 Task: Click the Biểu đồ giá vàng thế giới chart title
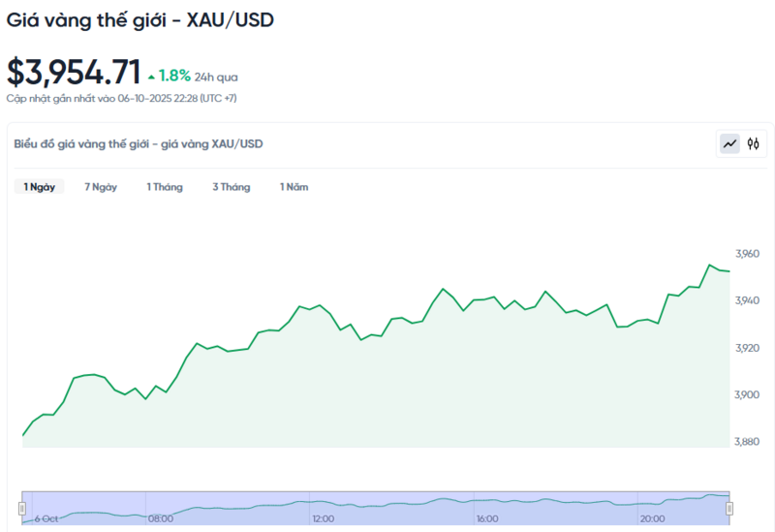point(139,143)
